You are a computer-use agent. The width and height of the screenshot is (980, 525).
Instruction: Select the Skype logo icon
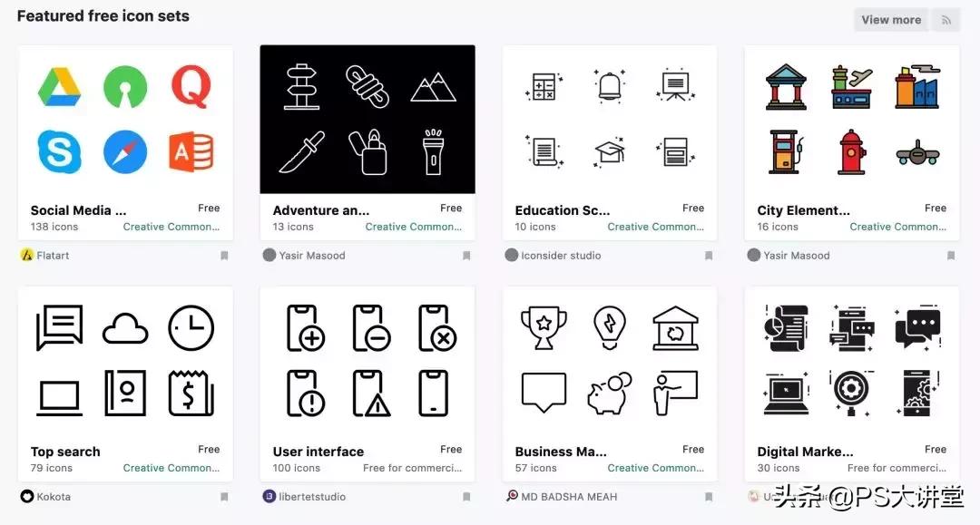[x=59, y=151]
